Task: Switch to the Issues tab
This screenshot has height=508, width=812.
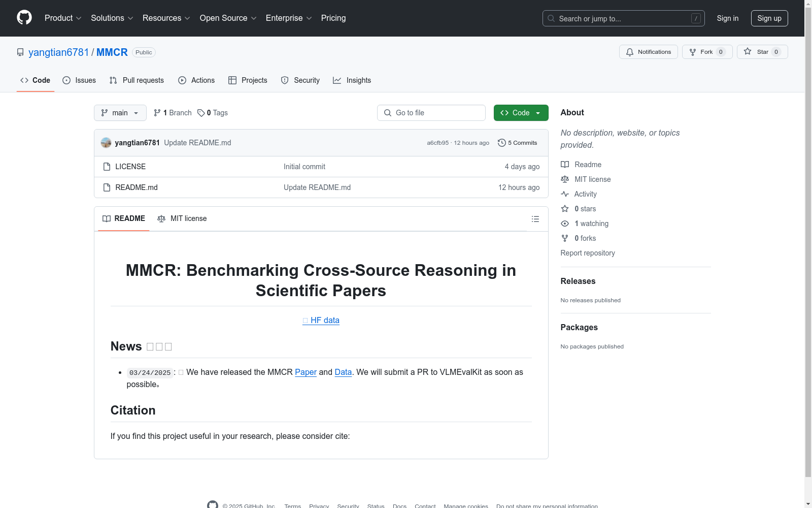Action: (x=79, y=80)
